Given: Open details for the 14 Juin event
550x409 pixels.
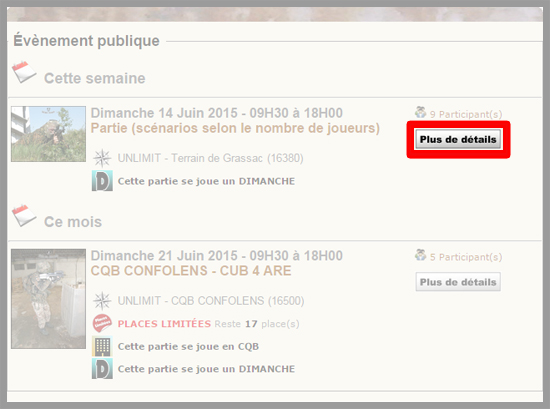Looking at the screenshot, I should click(x=458, y=139).
